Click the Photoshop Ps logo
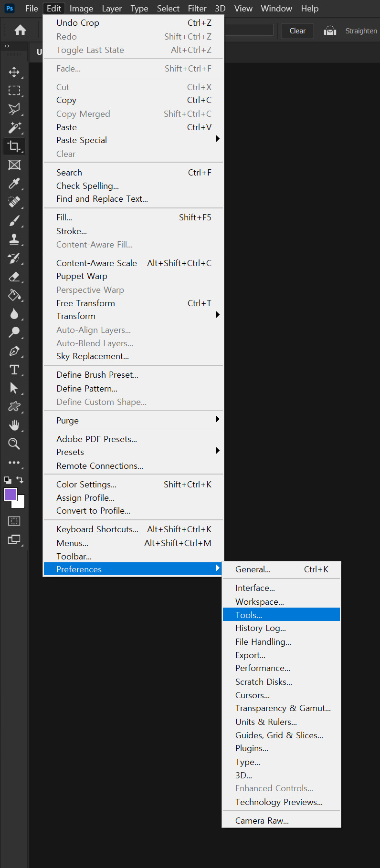 point(10,9)
